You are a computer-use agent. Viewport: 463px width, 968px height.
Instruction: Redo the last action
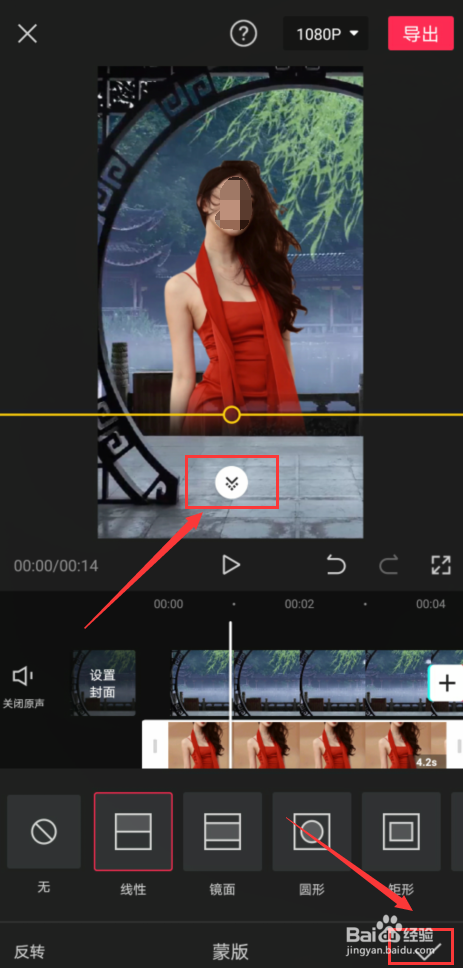(x=388, y=565)
